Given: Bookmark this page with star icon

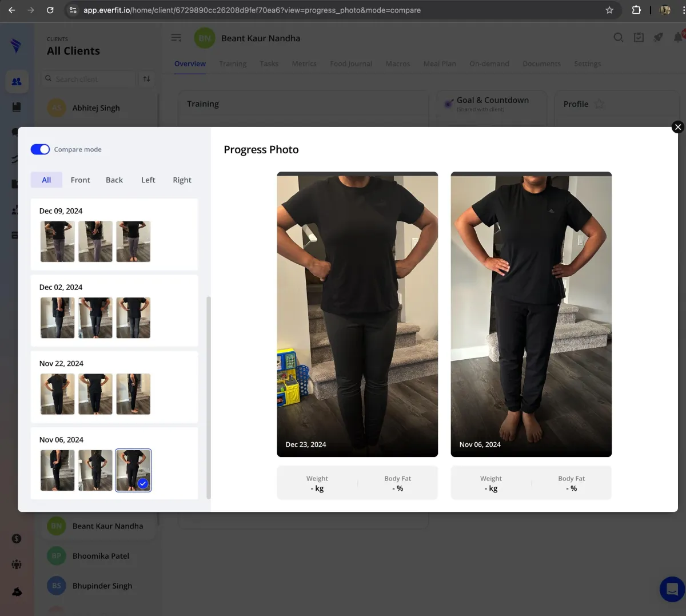Looking at the screenshot, I should tap(609, 10).
